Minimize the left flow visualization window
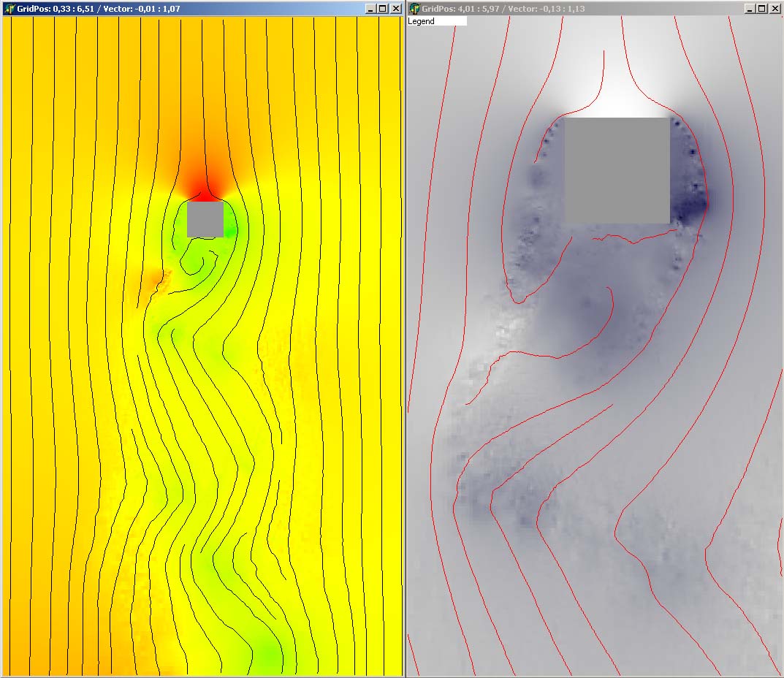The height and width of the screenshot is (678, 784). tap(371, 9)
